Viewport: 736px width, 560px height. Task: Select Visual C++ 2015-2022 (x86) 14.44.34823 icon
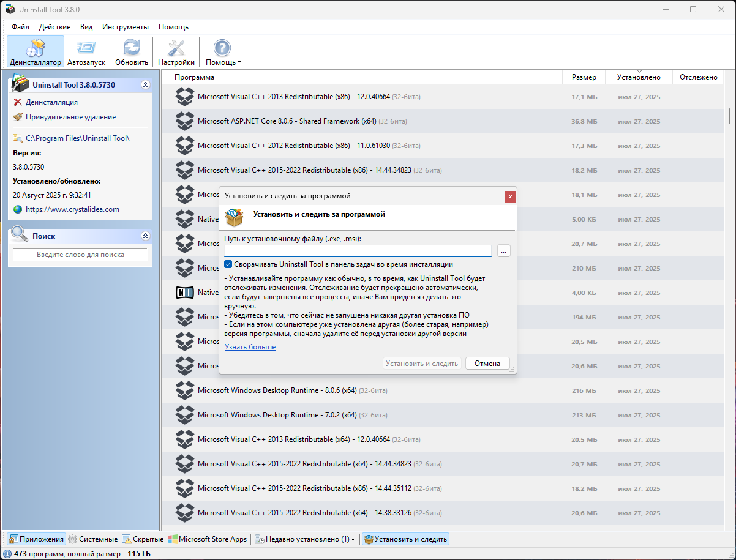185,170
